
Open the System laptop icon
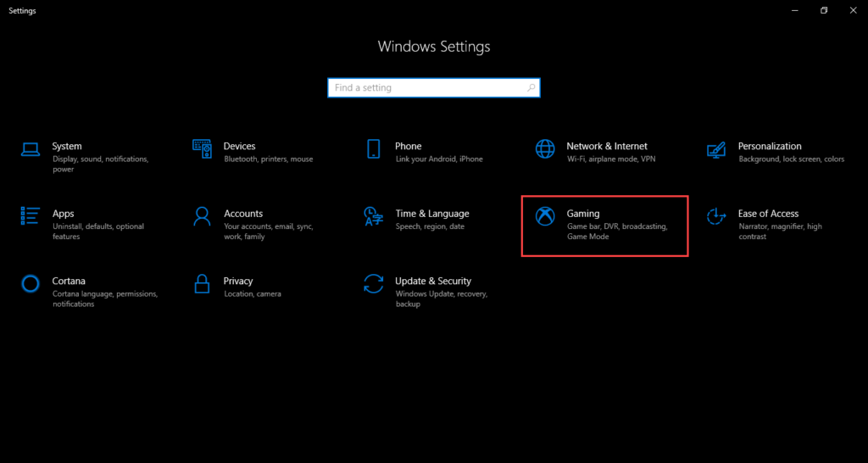pos(30,149)
